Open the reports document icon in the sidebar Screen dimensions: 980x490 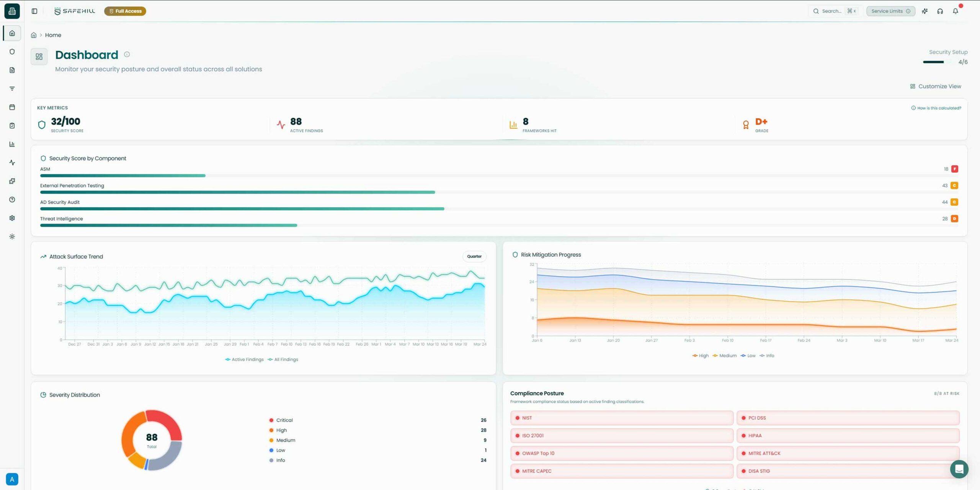[x=12, y=70]
